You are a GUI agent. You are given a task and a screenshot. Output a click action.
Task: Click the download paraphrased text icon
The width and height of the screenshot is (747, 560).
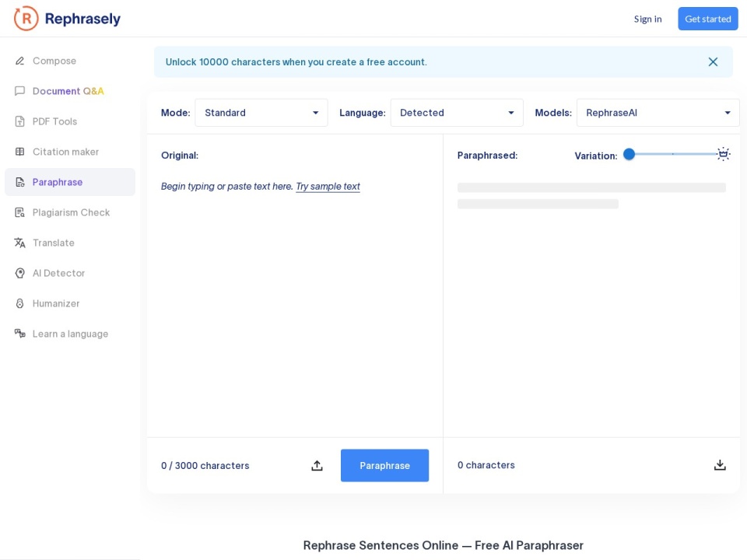click(x=720, y=465)
